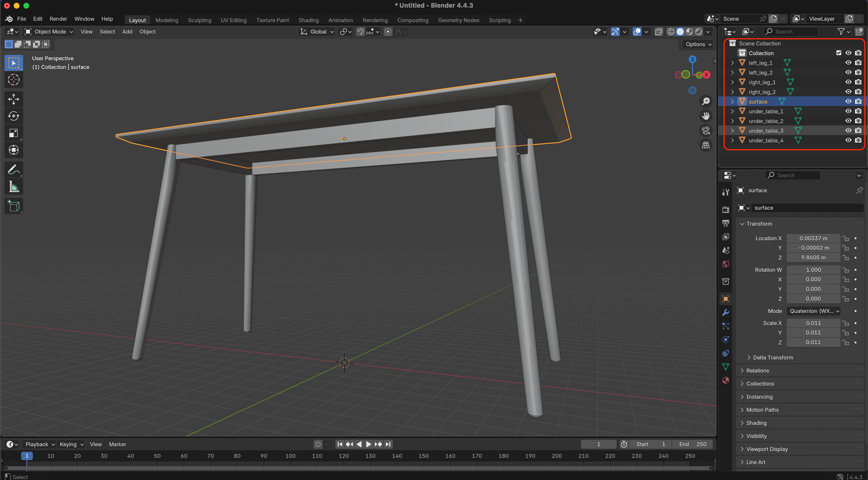Expand the under_table_3 object hierarchy
Screen dimensions: 868x480
[x=732, y=130]
